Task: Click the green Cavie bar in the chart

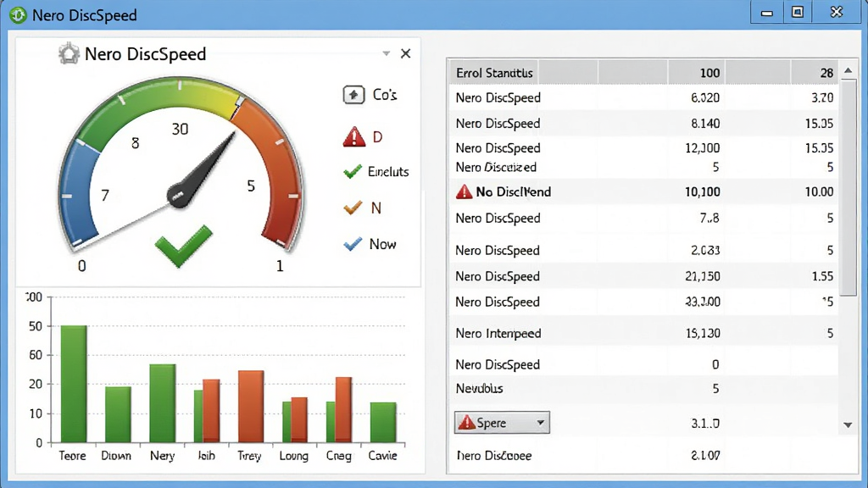Action: coord(383,423)
